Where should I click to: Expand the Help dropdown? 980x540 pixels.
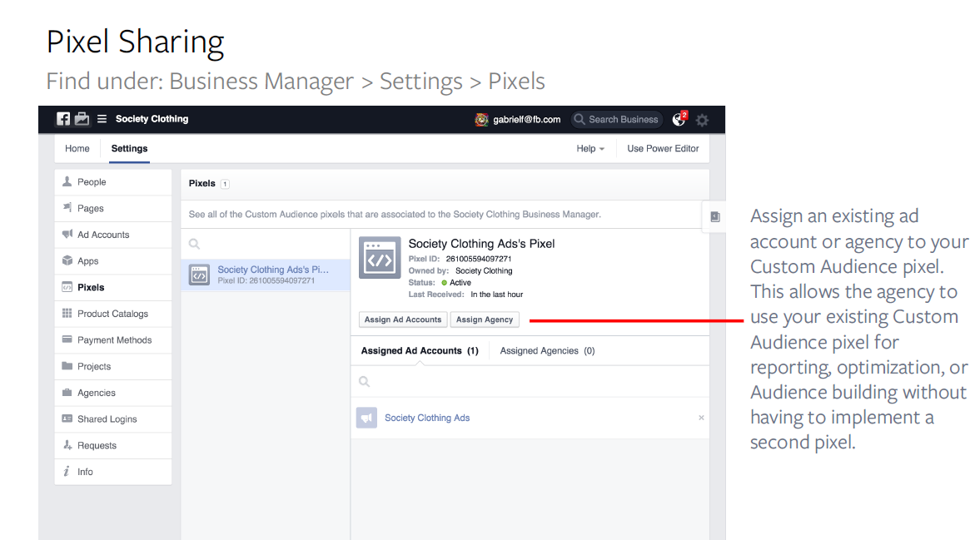coord(590,149)
